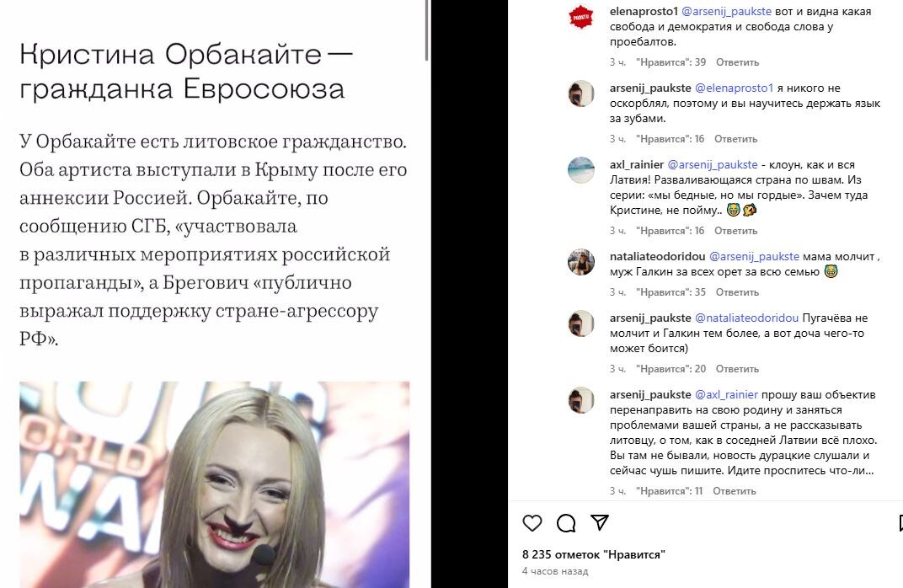Share post with paper plane icon
This screenshot has width=903, height=588.
pyautogui.click(x=600, y=522)
